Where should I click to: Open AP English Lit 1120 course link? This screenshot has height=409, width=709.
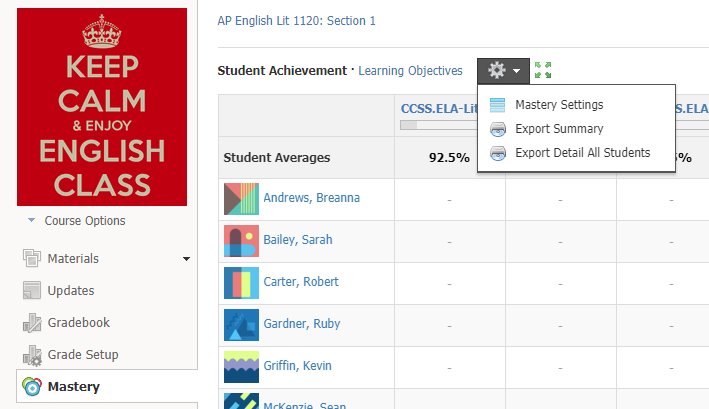tap(296, 20)
